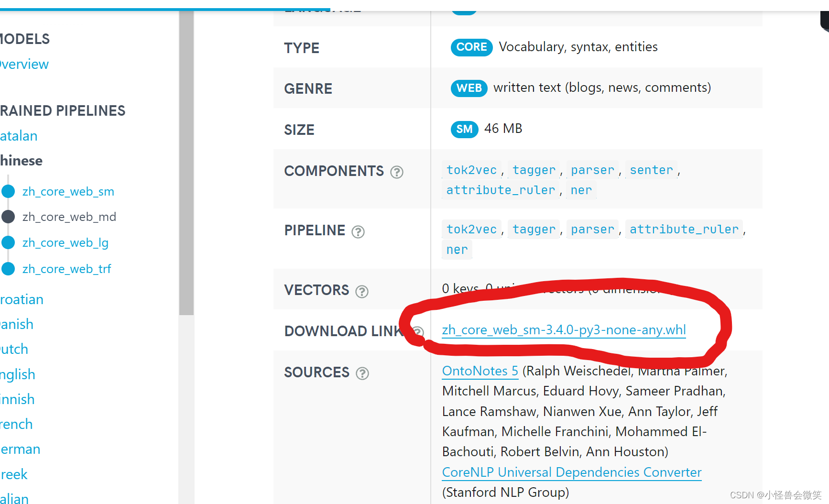
Task: Click the SIZE row label
Action: (x=299, y=130)
